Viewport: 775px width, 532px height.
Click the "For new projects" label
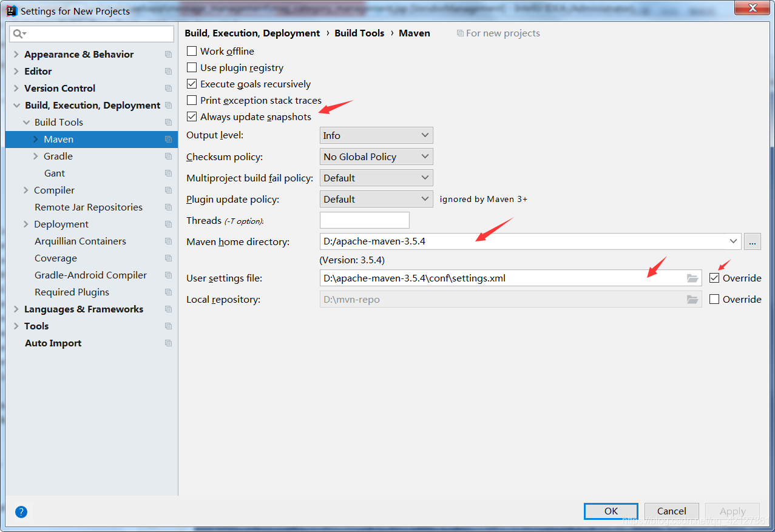pos(503,33)
